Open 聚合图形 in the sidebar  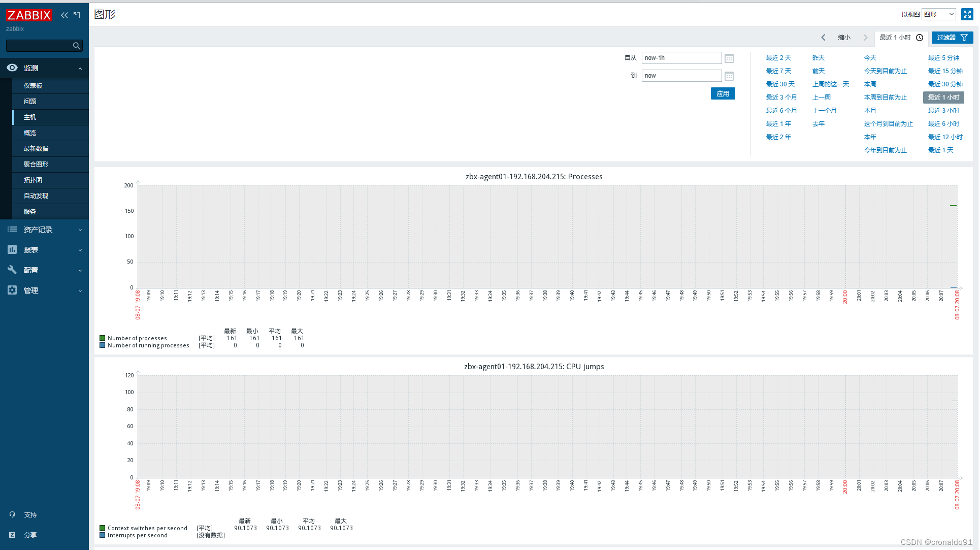[x=36, y=165]
